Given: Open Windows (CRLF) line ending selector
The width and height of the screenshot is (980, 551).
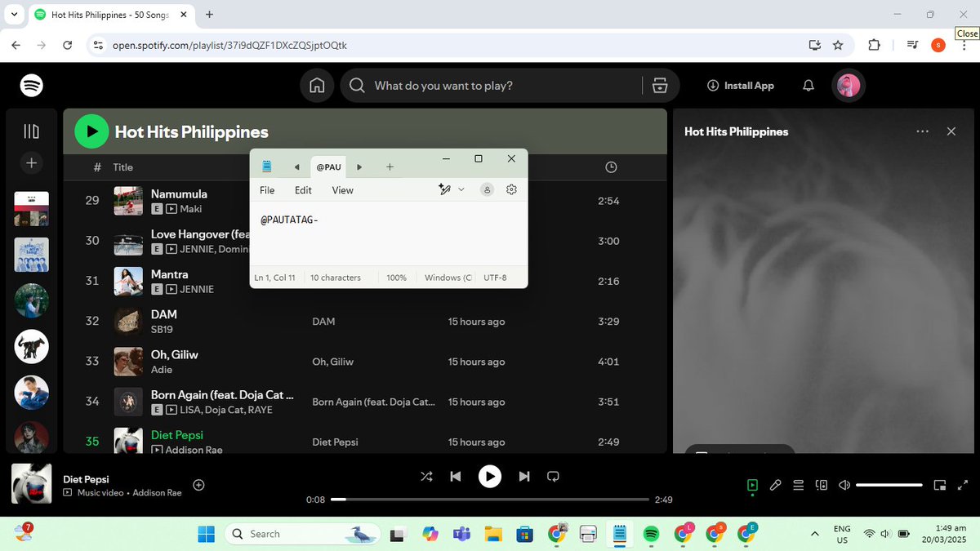Looking at the screenshot, I should point(448,278).
